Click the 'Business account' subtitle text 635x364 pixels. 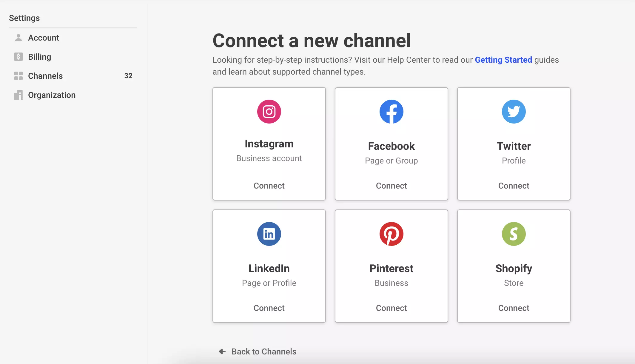click(x=269, y=158)
